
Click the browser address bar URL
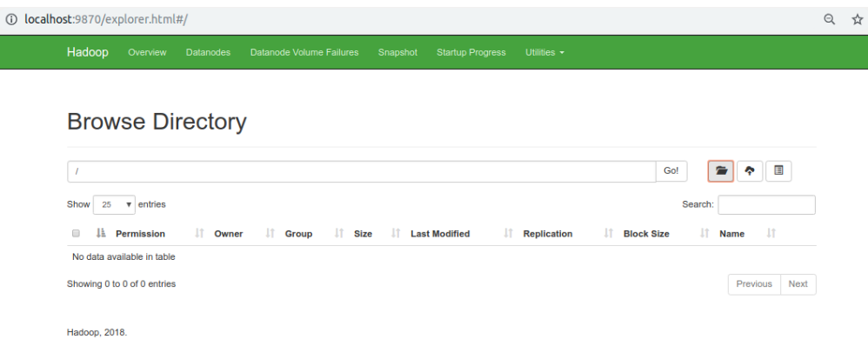(x=106, y=19)
